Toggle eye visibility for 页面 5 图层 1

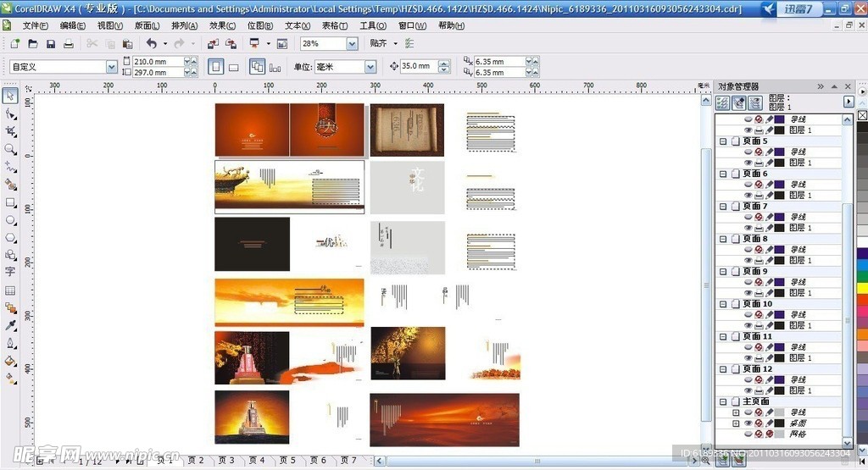(748, 163)
